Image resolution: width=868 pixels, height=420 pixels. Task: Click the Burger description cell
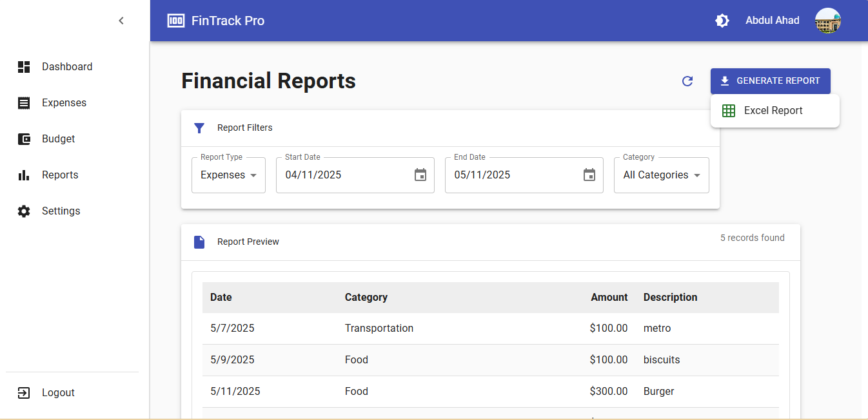pos(658,392)
